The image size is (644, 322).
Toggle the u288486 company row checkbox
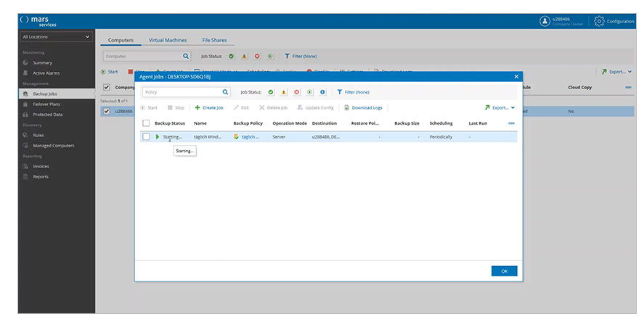click(107, 111)
